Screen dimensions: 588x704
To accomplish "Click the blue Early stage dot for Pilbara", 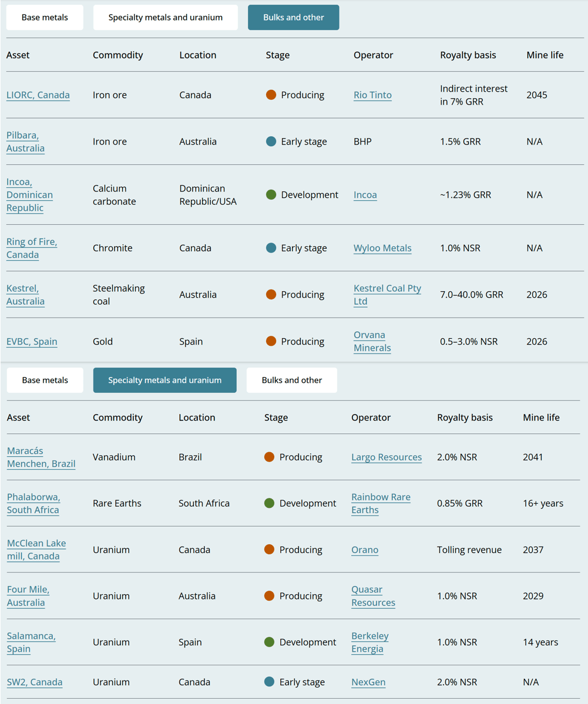I will (x=271, y=142).
